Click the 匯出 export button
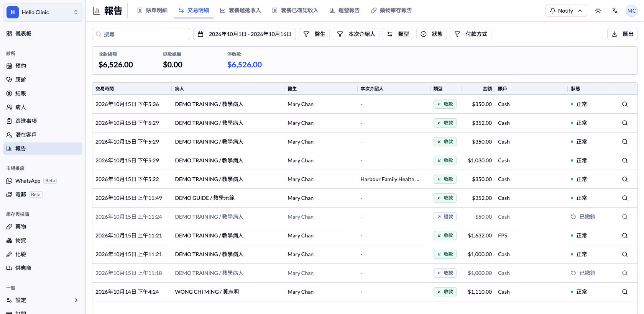The height and width of the screenshot is (314, 644). (x=623, y=34)
